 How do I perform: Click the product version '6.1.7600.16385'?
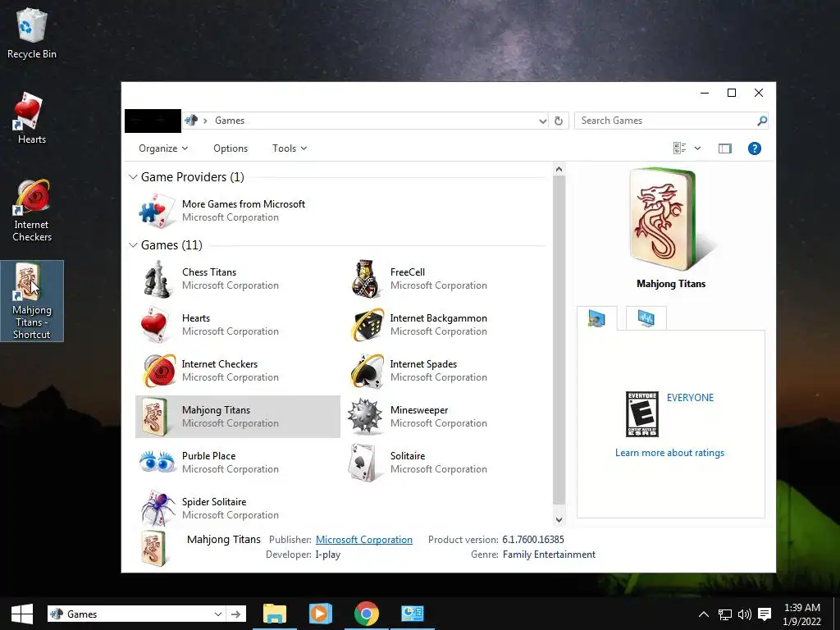click(533, 540)
